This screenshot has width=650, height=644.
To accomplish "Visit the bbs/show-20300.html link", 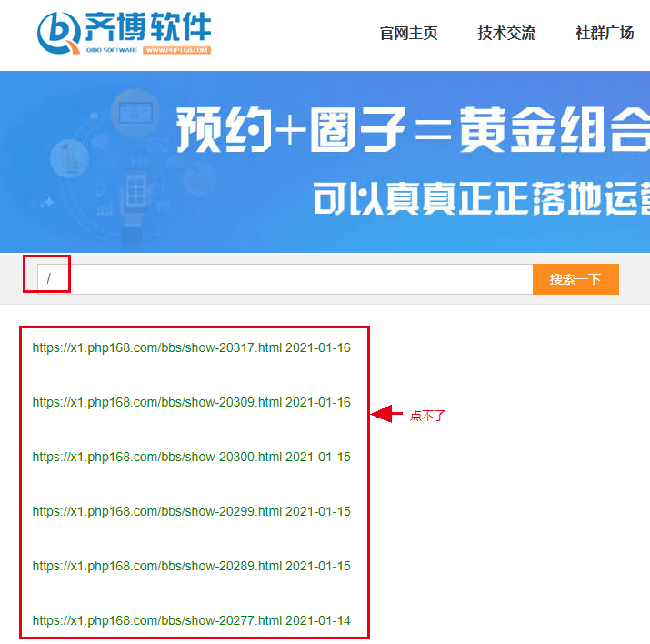I will coord(157,457).
